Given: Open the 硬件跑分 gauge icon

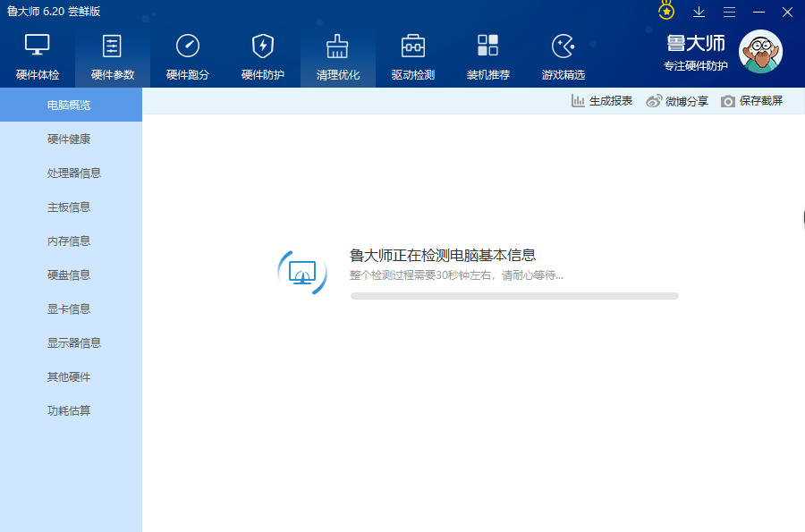Looking at the screenshot, I should (x=188, y=46).
